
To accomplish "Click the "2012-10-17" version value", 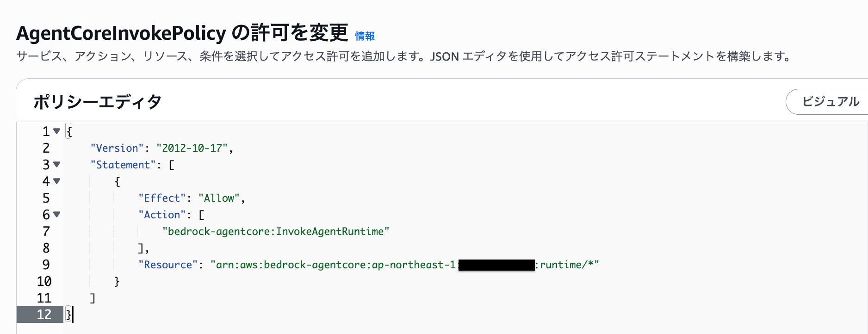I will pos(192,148).
